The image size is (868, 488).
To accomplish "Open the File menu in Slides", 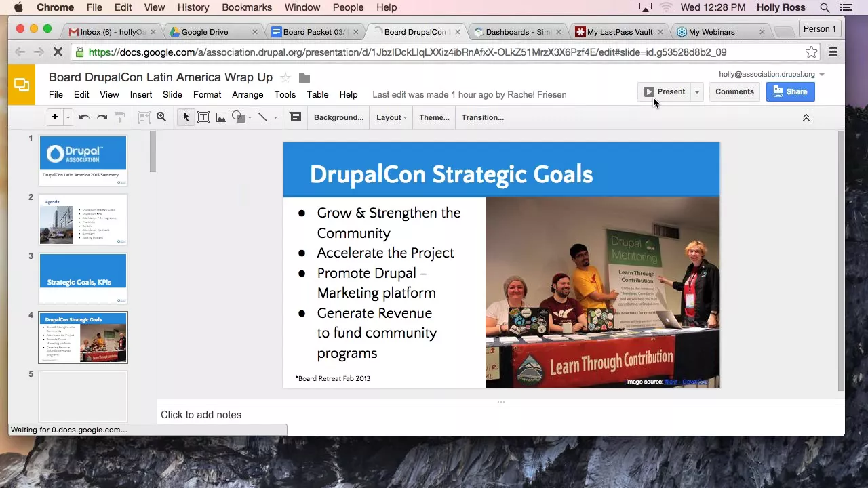I will [x=56, y=94].
